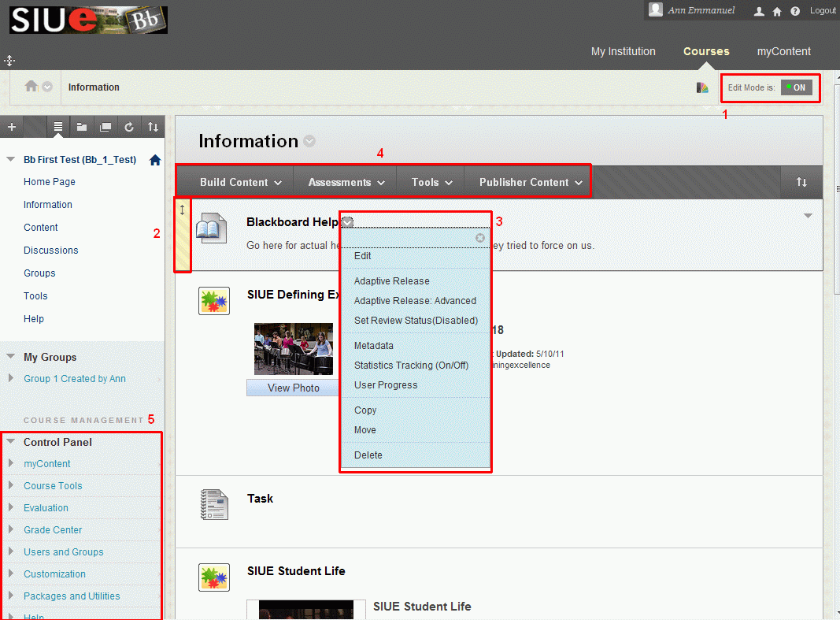Image resolution: width=840 pixels, height=620 pixels.
Task: Collapse the My Groups section
Action: pos(11,357)
